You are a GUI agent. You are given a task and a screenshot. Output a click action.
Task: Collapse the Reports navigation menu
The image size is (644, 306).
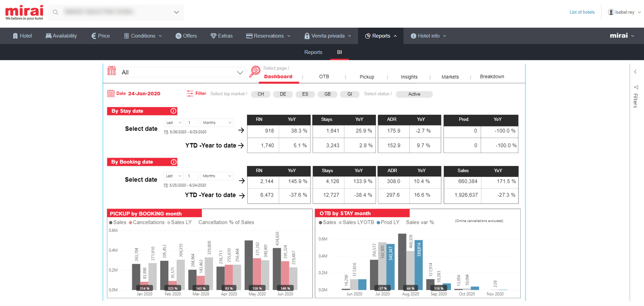click(x=381, y=36)
